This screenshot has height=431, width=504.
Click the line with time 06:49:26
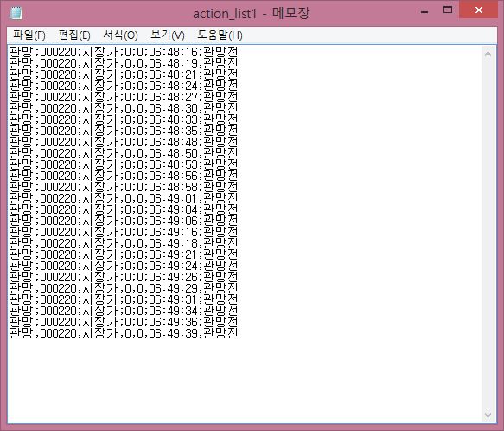124,278
